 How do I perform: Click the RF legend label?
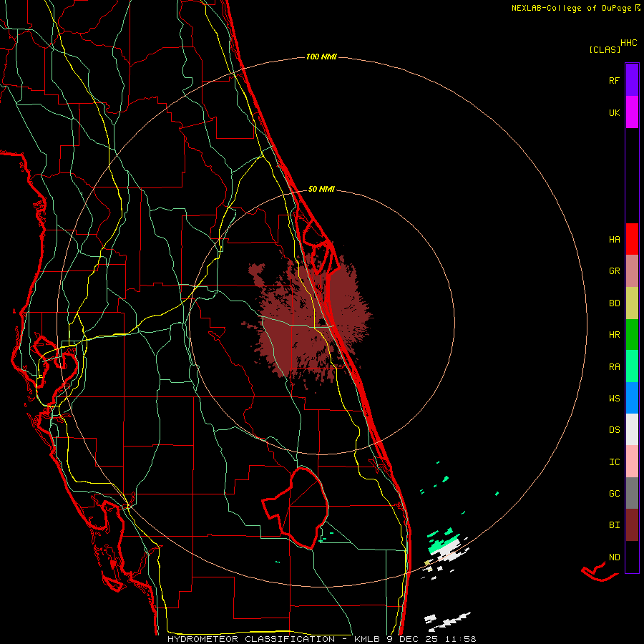point(614,80)
